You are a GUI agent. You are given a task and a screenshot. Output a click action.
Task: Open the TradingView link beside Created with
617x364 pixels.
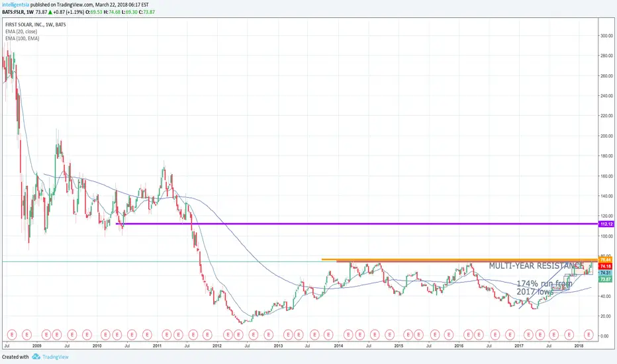(x=55, y=357)
